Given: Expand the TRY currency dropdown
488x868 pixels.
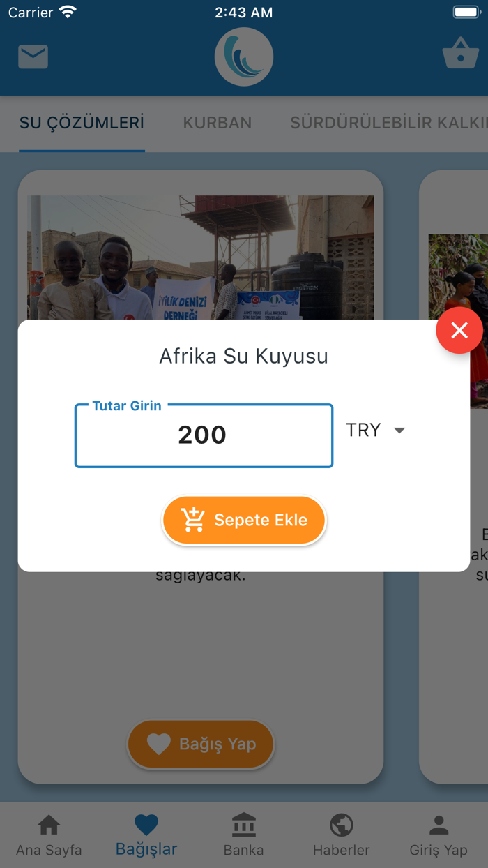Looking at the screenshot, I should coord(376,431).
